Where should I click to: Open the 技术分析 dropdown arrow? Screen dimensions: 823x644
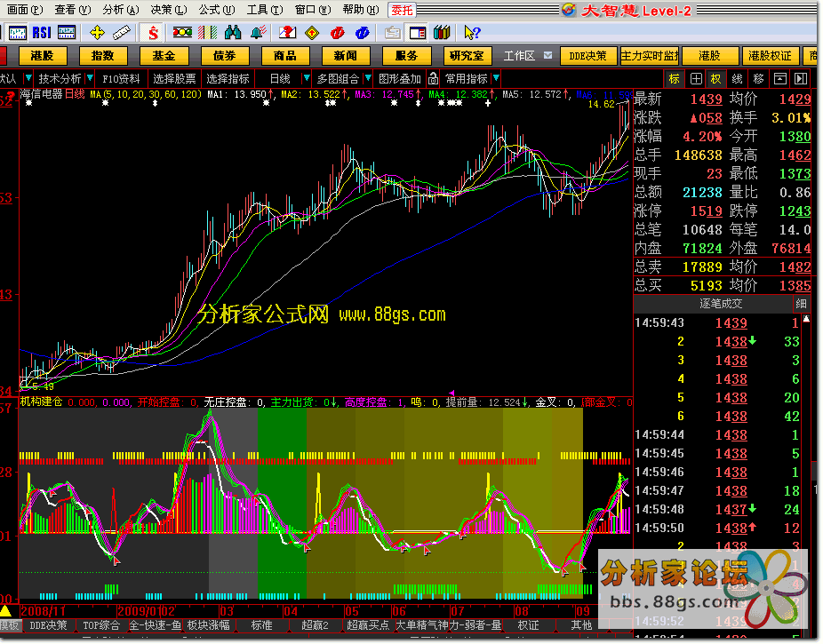(x=90, y=79)
